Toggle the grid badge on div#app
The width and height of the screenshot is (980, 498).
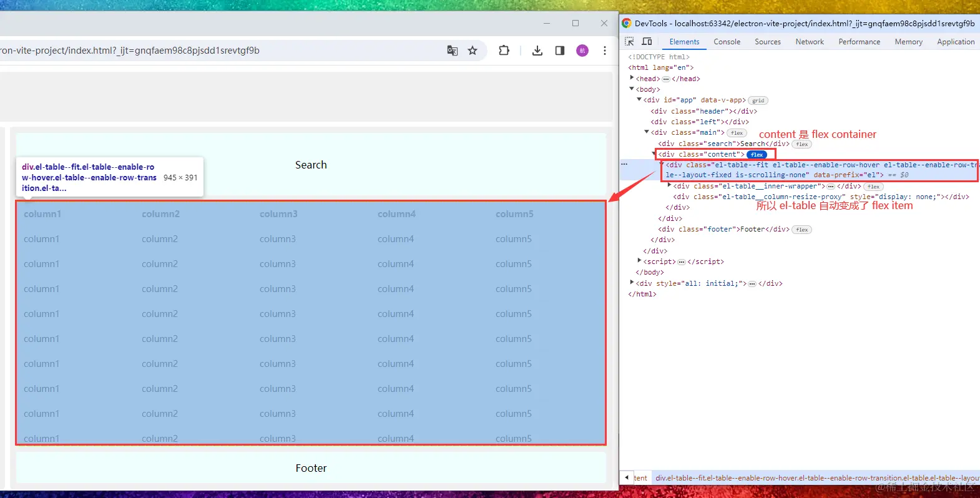pyautogui.click(x=758, y=100)
